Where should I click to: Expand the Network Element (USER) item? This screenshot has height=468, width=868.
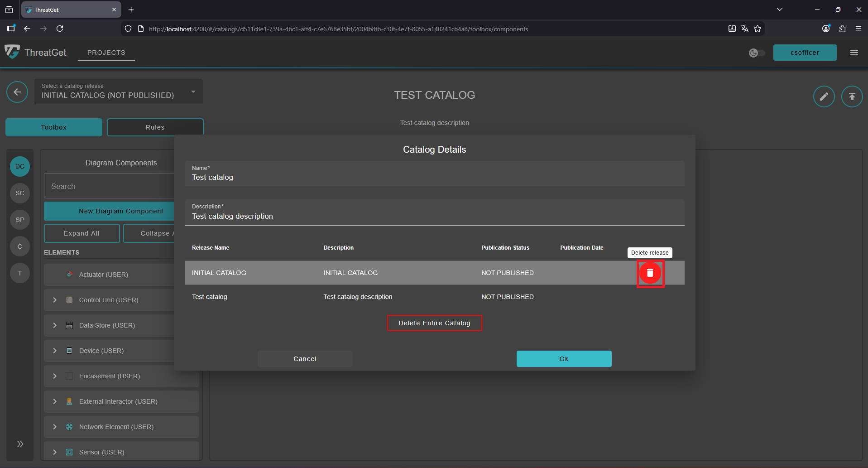(x=55, y=427)
